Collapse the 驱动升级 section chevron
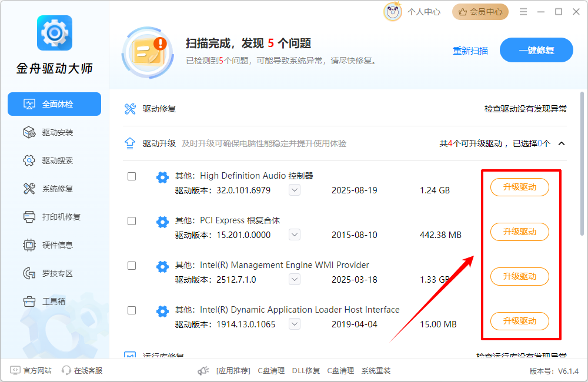This screenshot has width=588, height=382. point(562,143)
